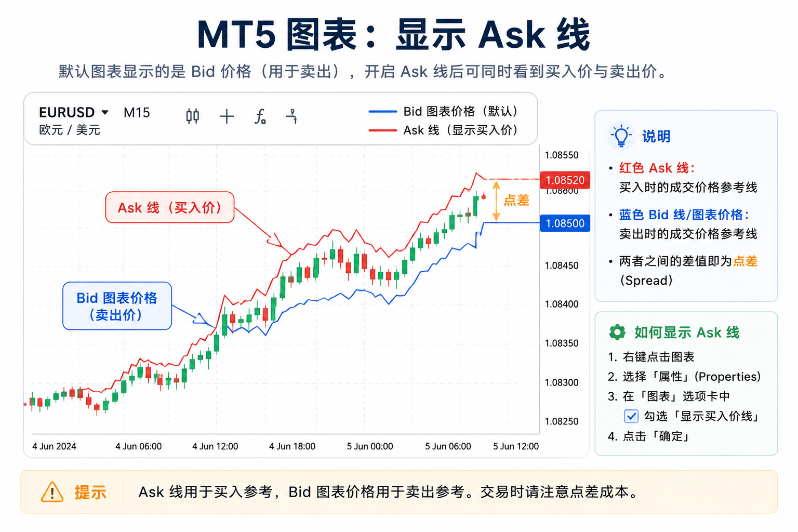Click the blue Bid legend line swatch
Image resolution: width=798 pixels, height=532 pixels.
[382, 112]
